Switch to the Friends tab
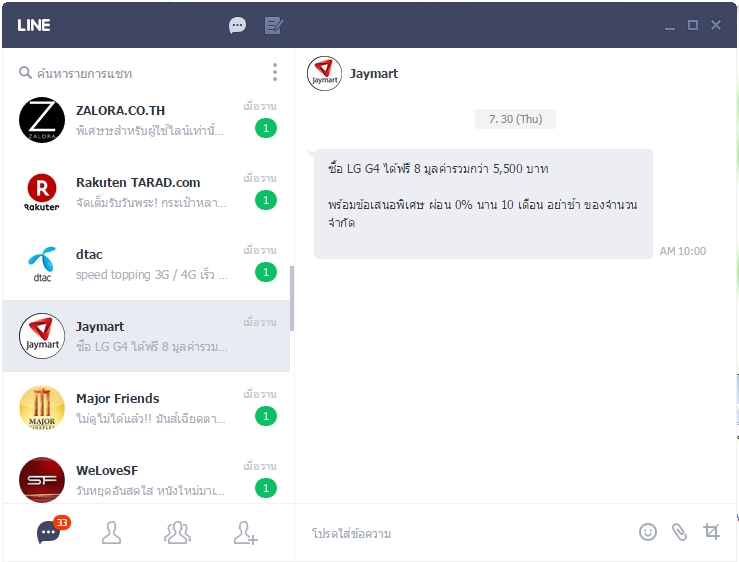Screen dimensions: 739x562 tap(111, 533)
